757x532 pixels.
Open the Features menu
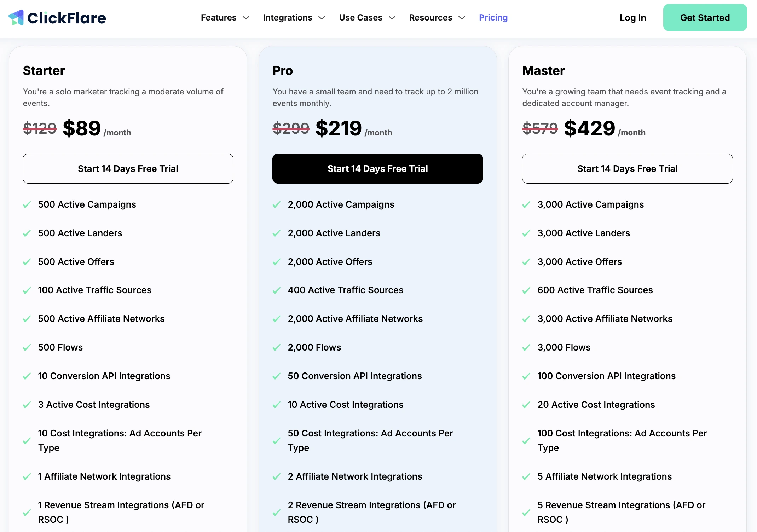[x=219, y=18]
